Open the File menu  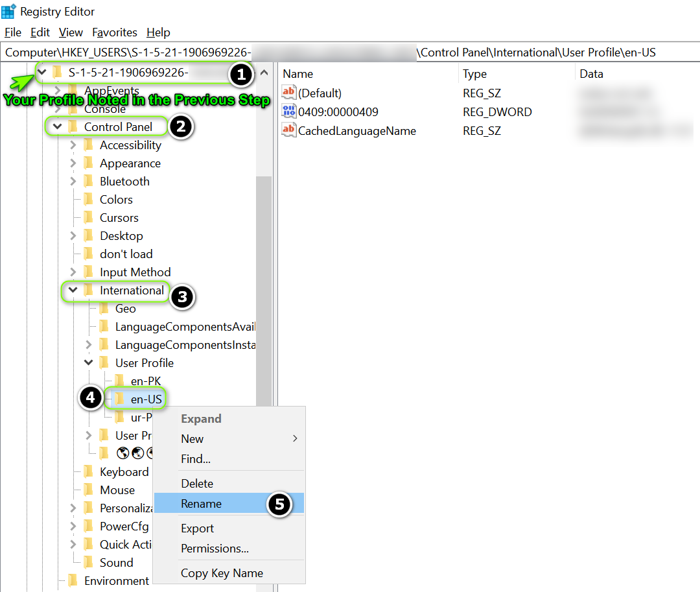pyautogui.click(x=13, y=32)
